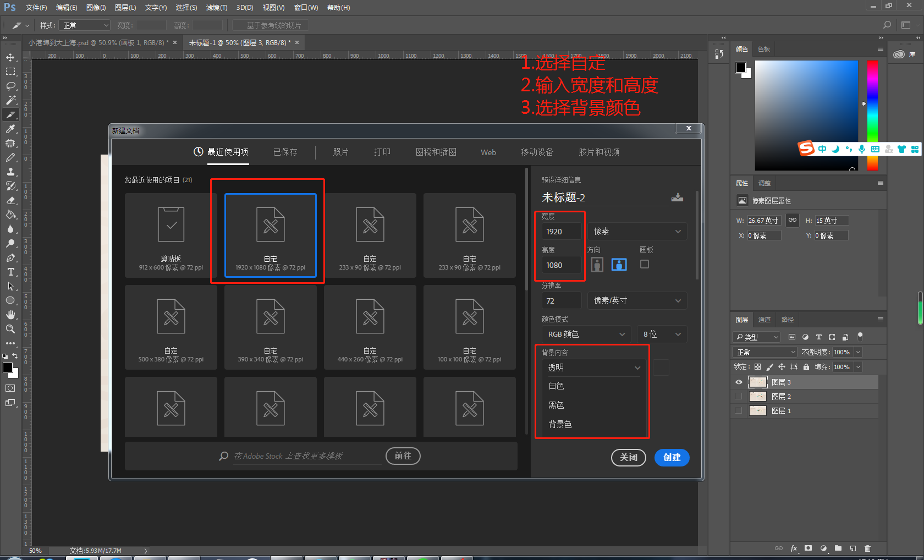Open the layer blend mode 正常 dropdown
Image resolution: width=924 pixels, height=560 pixels.
point(765,352)
